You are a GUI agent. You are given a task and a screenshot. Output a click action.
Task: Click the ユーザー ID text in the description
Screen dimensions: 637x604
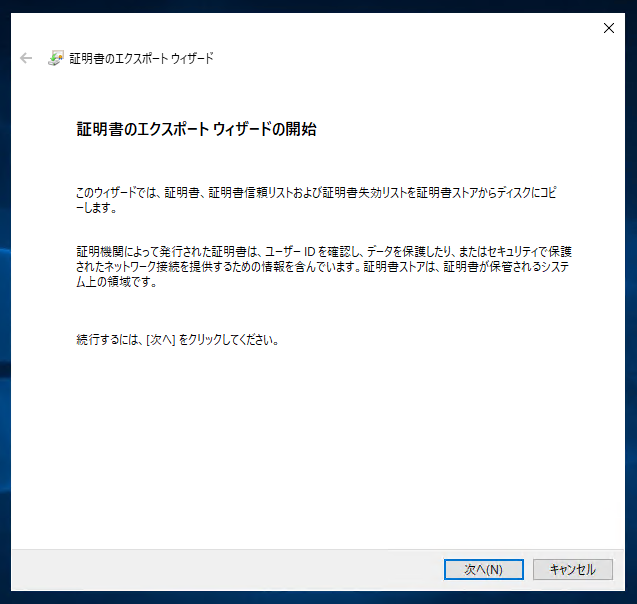click(x=290, y=252)
